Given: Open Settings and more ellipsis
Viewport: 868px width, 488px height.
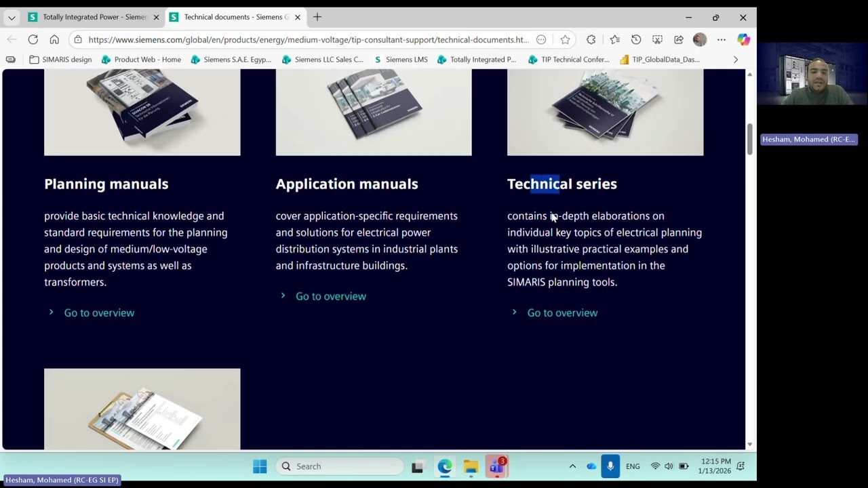Looking at the screenshot, I should (722, 39).
